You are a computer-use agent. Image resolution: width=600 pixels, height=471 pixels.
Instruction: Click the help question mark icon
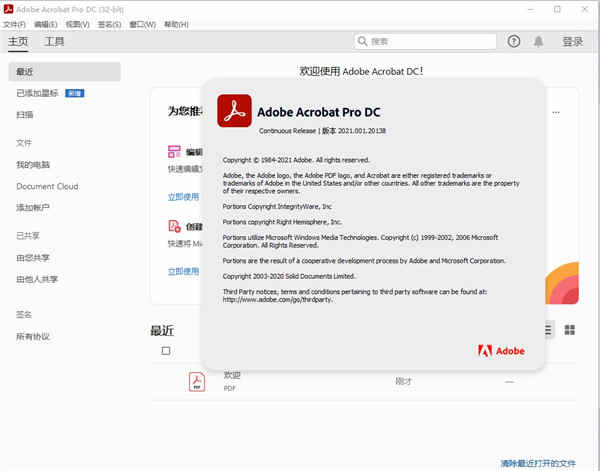pyautogui.click(x=514, y=41)
